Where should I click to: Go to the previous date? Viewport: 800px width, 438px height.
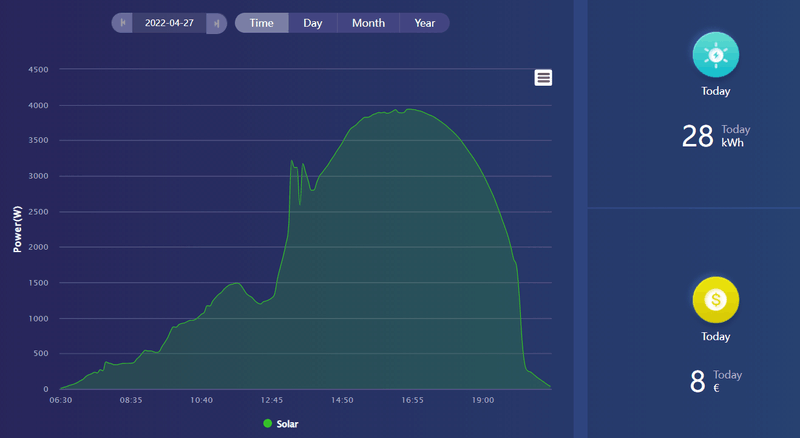click(122, 23)
